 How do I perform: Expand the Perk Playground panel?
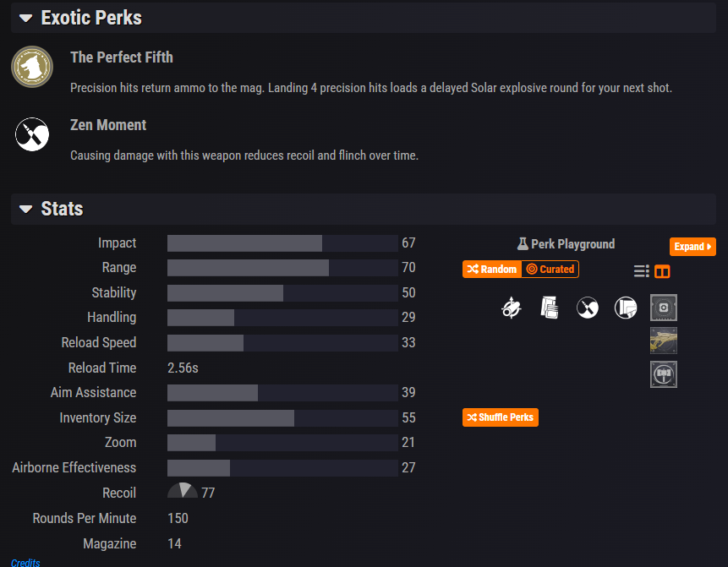click(x=692, y=247)
